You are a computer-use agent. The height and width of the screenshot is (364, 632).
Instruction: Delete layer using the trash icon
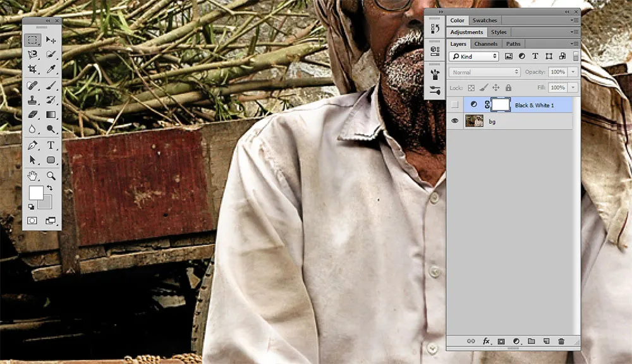(562, 341)
